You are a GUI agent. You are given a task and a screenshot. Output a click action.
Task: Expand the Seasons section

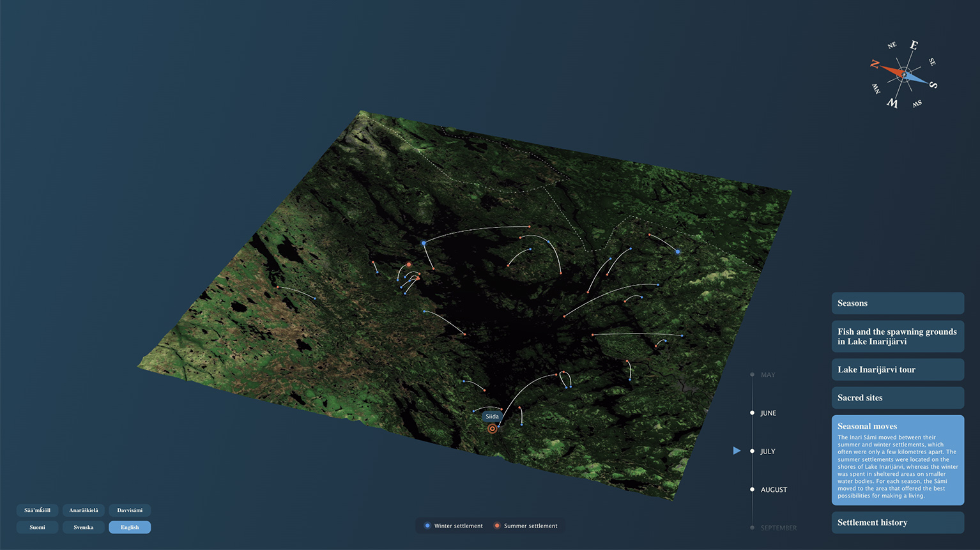click(897, 303)
